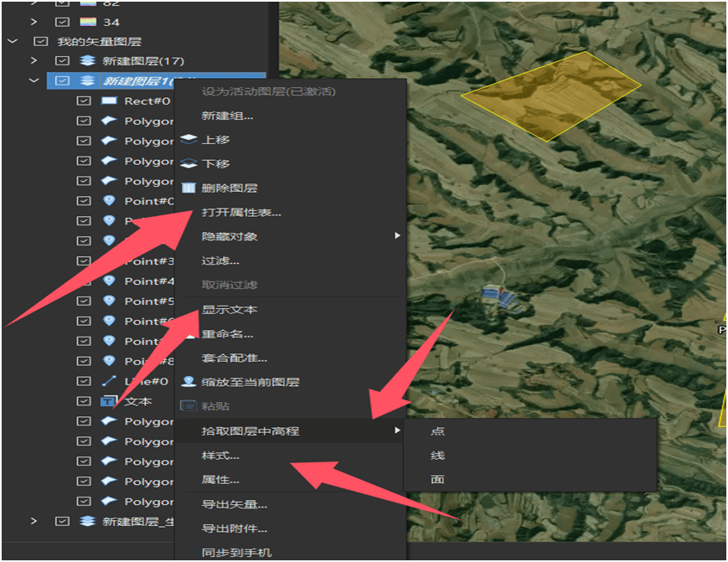Select the 我的矢量图层 group name
Screen dimensions: 728x562
[x=100, y=41]
